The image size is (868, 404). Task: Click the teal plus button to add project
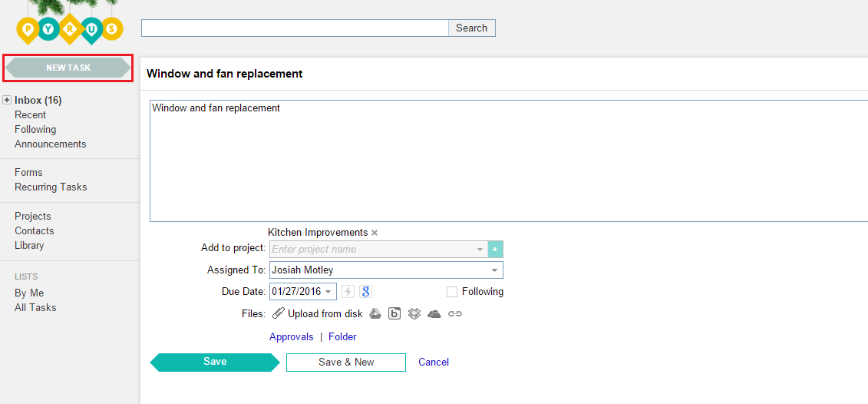tap(496, 250)
